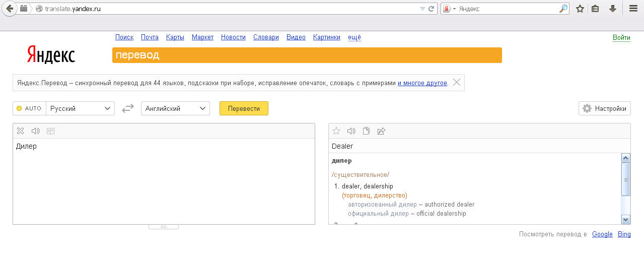View translation in Bing link
The image size is (644, 258).
pyautogui.click(x=624, y=234)
